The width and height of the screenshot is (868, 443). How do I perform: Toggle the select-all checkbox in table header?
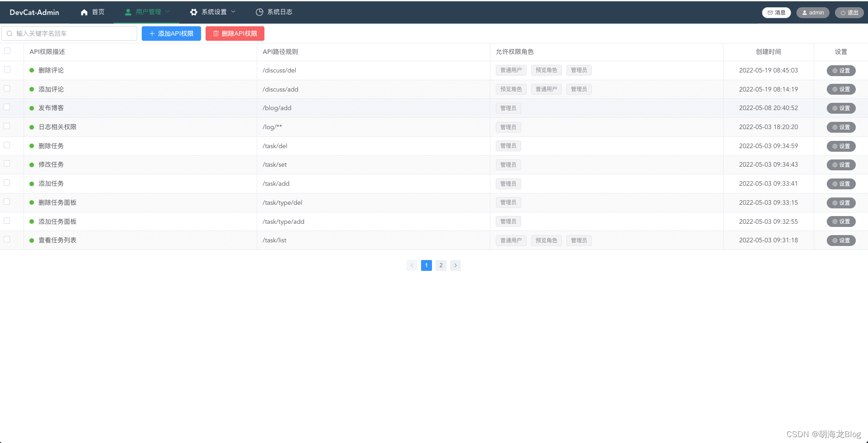coord(7,51)
